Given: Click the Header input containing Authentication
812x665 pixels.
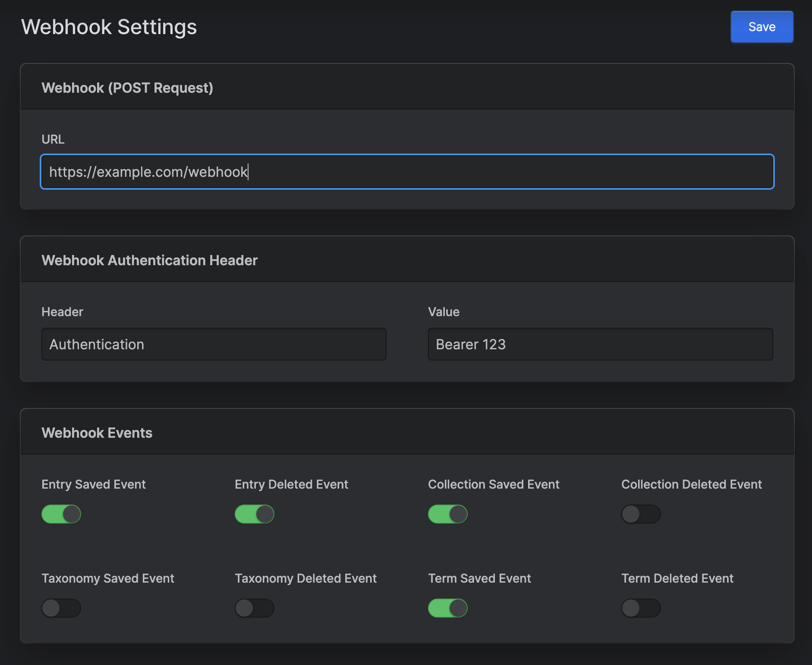Looking at the screenshot, I should (214, 344).
